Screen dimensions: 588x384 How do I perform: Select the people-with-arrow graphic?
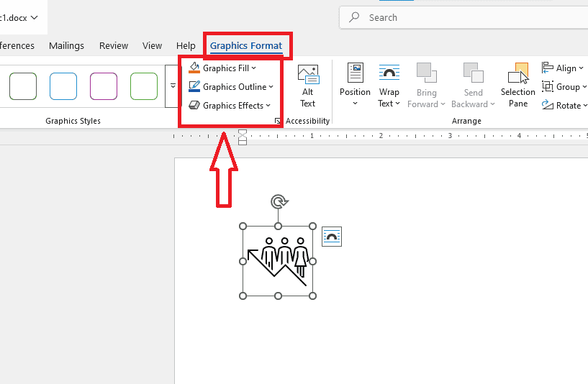pos(278,261)
